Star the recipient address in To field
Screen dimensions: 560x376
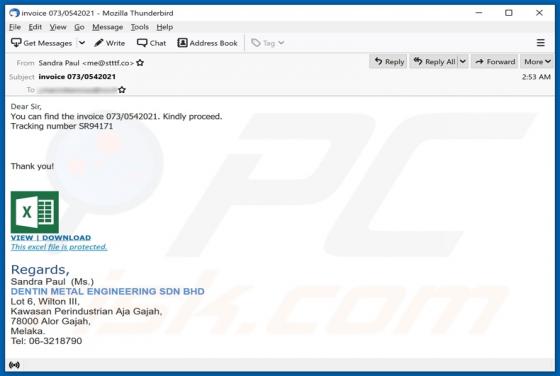122,90
